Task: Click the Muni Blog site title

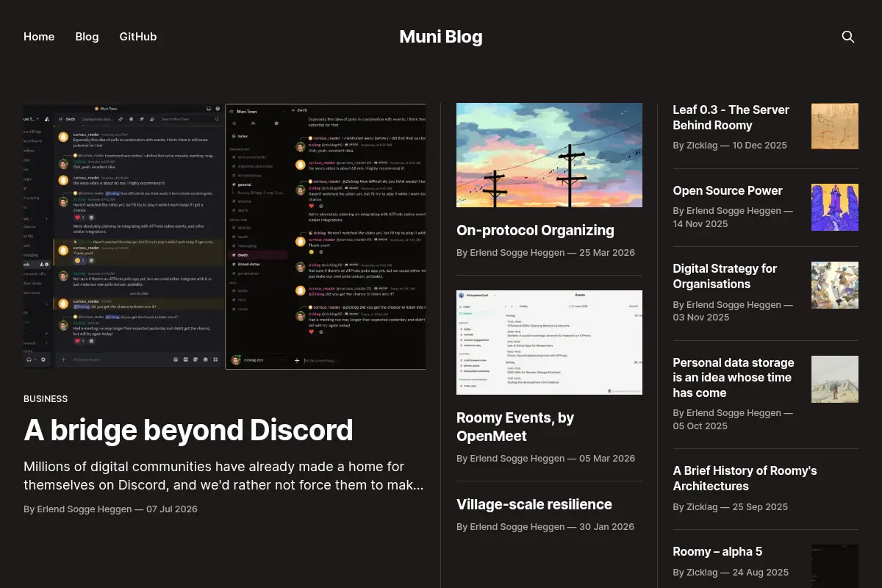Action: coord(441,37)
